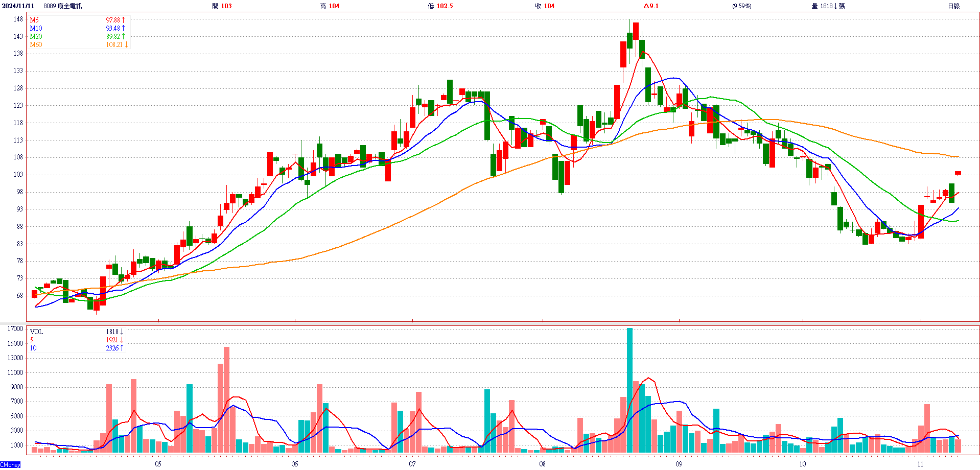Click the 108 price axis label
The width and height of the screenshot is (980, 470).
click(x=18, y=157)
